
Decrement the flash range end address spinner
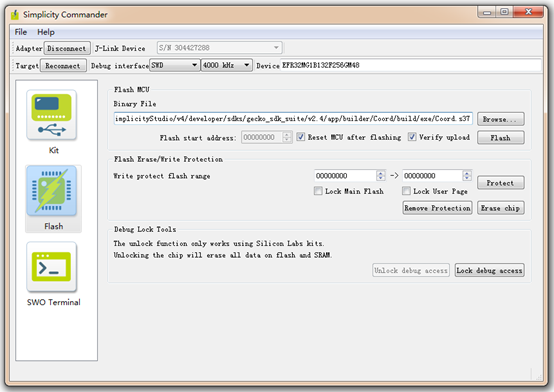pyautogui.click(x=467, y=178)
